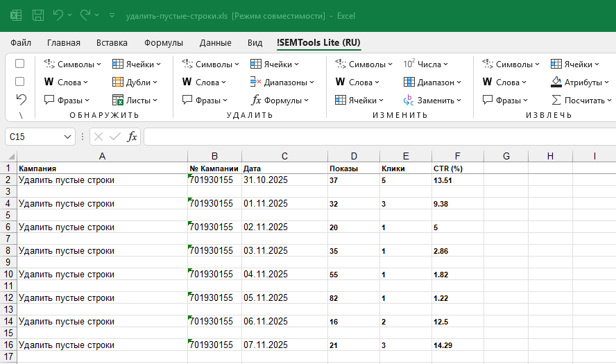Open the Данные ribbon tab
Screen dimensions: 616x364
pyautogui.click(x=215, y=42)
